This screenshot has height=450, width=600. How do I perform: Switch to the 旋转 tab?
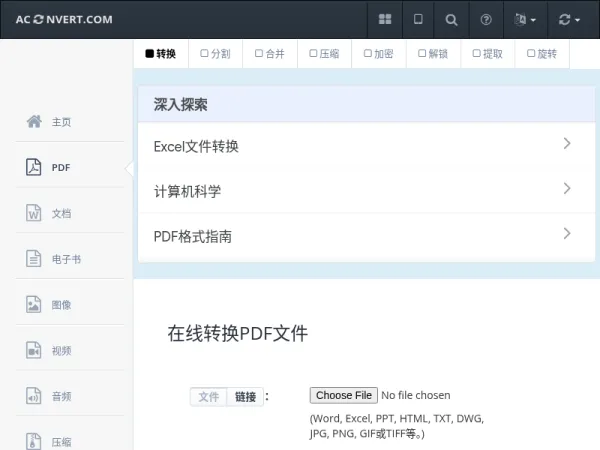542,54
